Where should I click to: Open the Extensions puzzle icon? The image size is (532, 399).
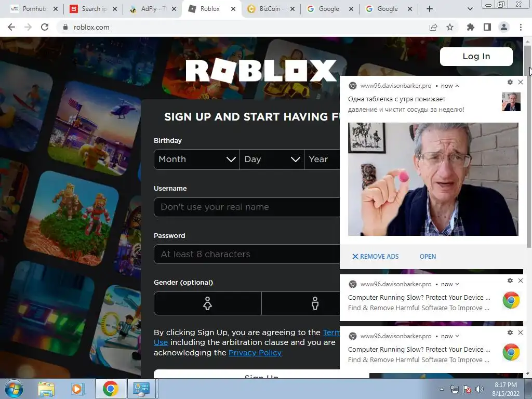(x=470, y=27)
